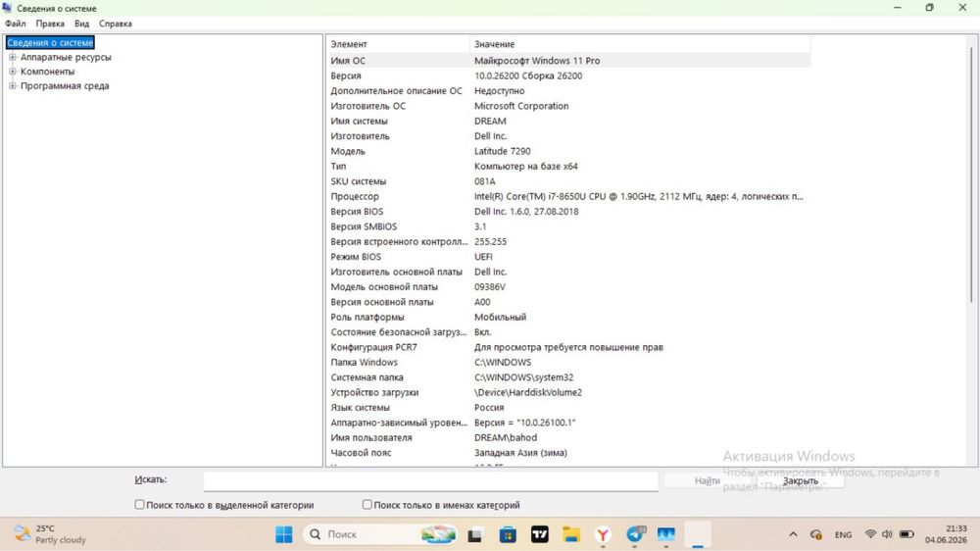The width and height of the screenshot is (980, 551).
Task: Click the Закрыть button
Action: [801, 480]
